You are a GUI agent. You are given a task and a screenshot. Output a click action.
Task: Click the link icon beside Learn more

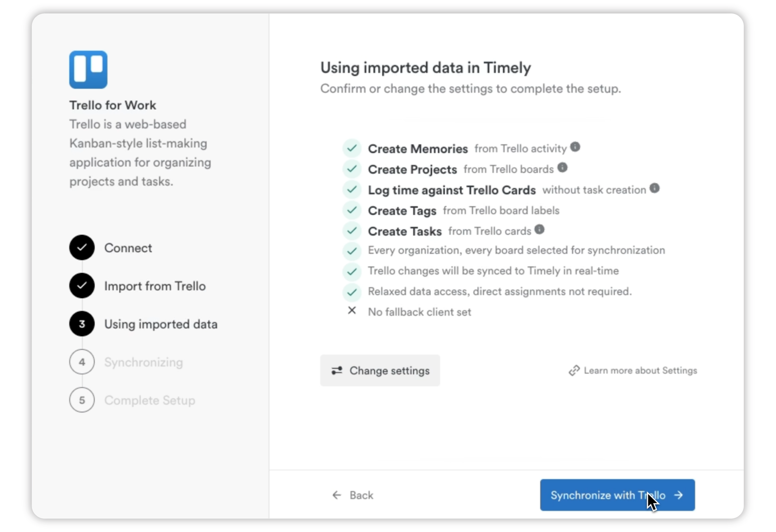click(x=575, y=371)
